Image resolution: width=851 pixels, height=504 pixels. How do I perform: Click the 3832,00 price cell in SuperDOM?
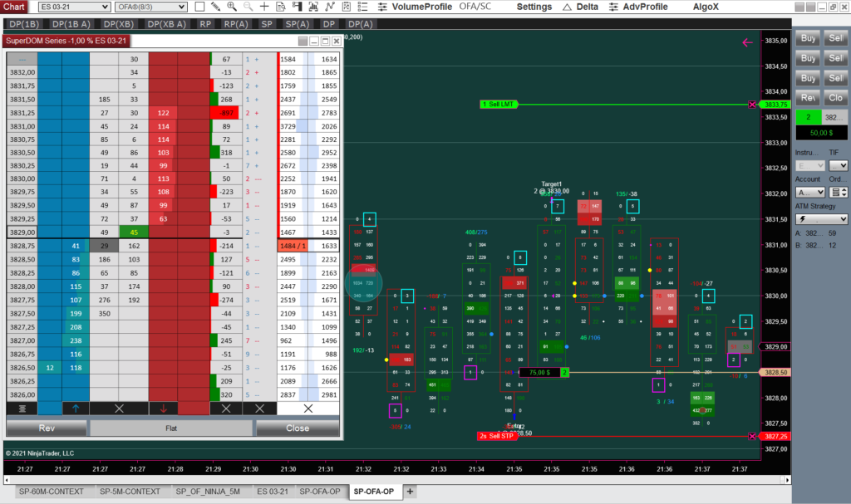pos(22,72)
